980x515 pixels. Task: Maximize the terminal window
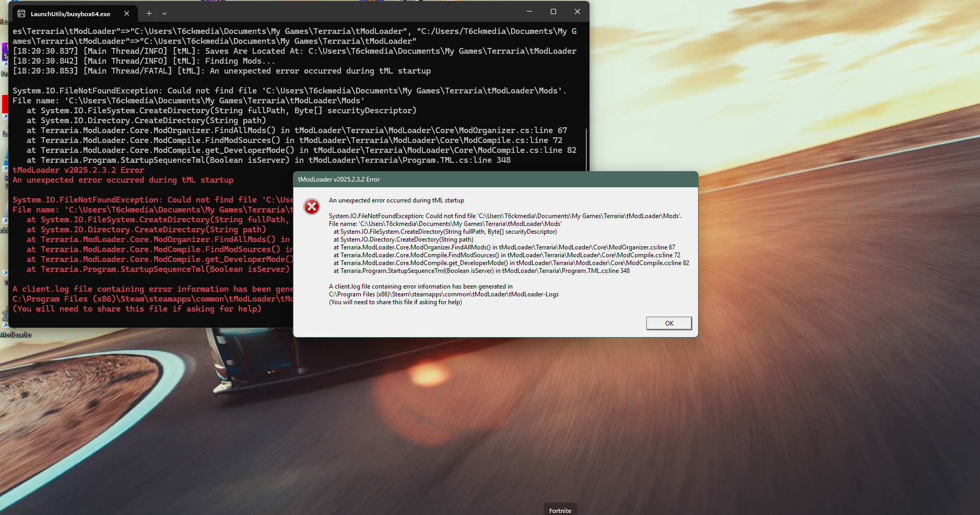(x=553, y=11)
